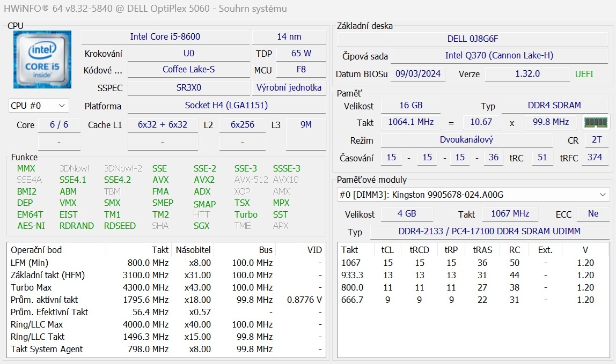Select the DELL 0J8G6F motherboard field
616x364 pixels.
coord(473,39)
